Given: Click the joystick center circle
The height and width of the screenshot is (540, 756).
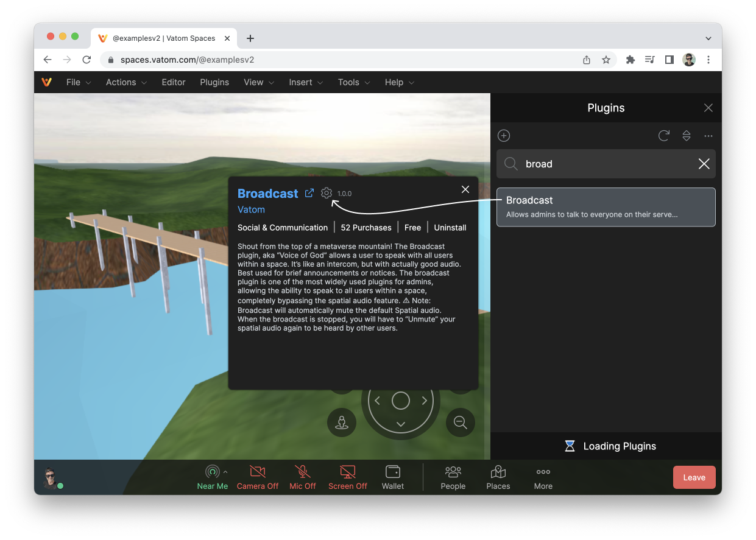Looking at the screenshot, I should 401,401.
